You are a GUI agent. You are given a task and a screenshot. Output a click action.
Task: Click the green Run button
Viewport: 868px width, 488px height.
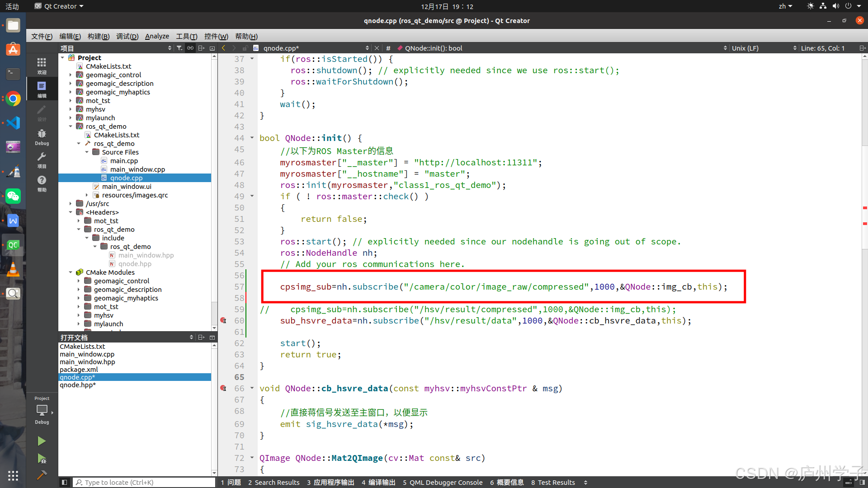click(x=41, y=441)
